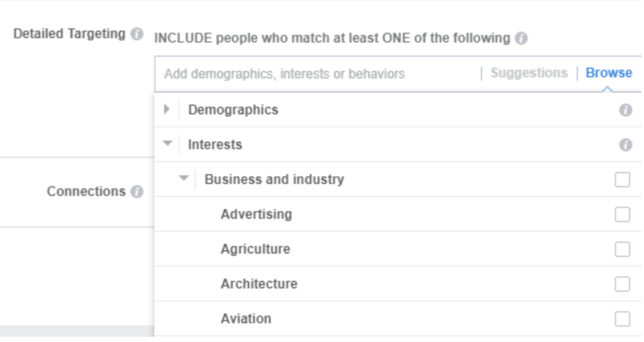The width and height of the screenshot is (644, 342).
Task: Click the Advertising interest label
Action: (x=256, y=214)
